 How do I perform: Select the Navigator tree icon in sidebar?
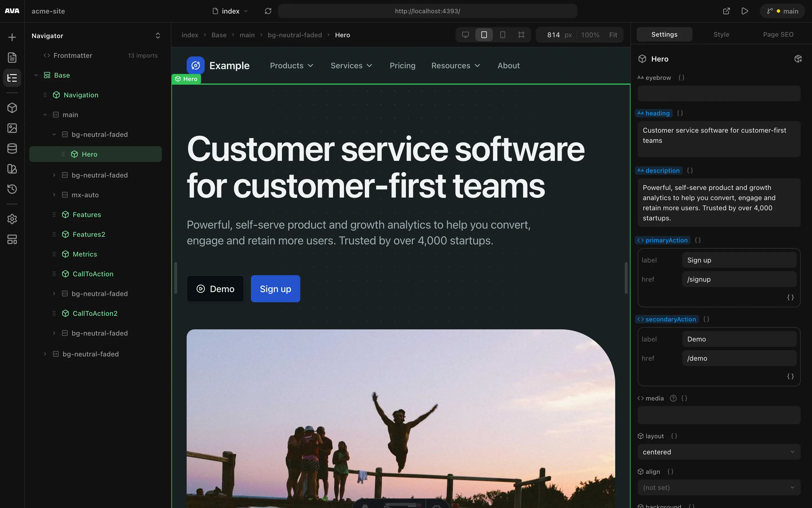tap(12, 78)
